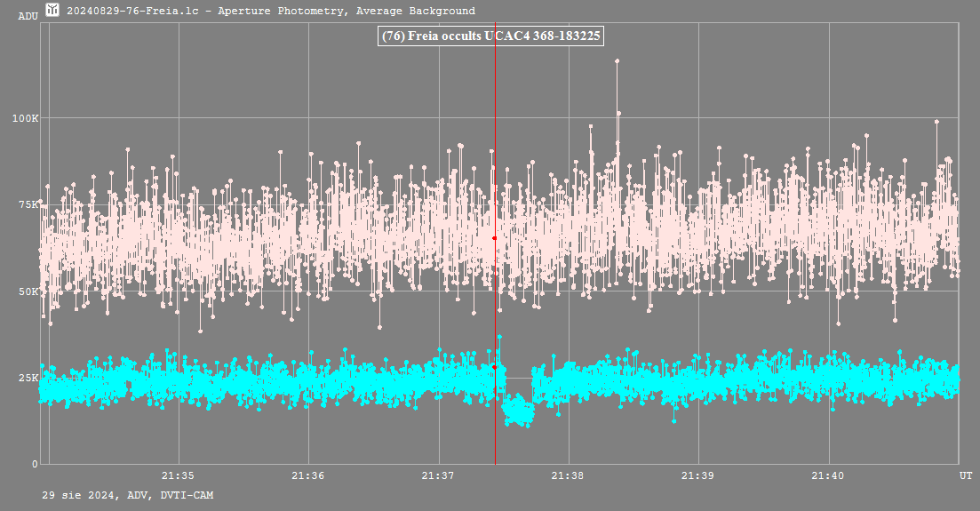Click the UT time axis label
The image size is (980, 511).
(966, 476)
